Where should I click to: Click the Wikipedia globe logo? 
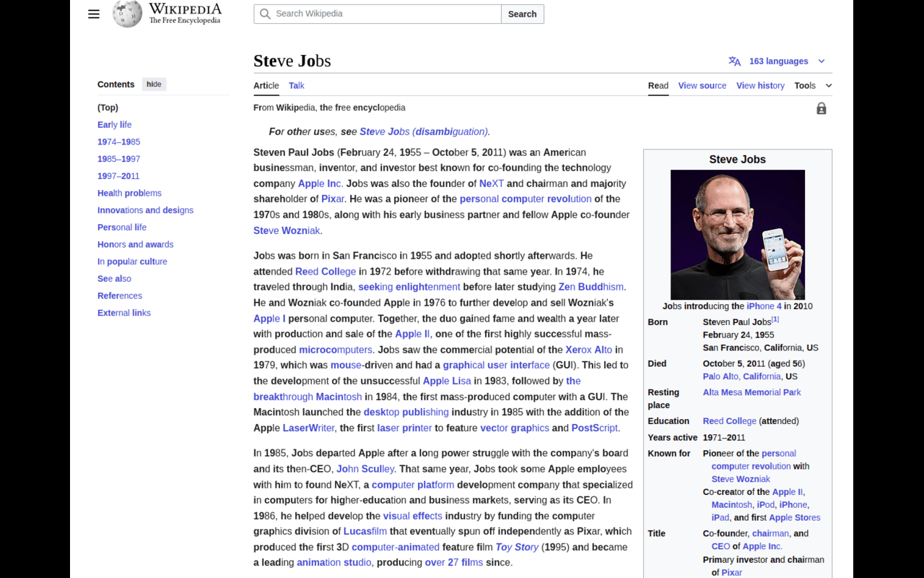127,14
